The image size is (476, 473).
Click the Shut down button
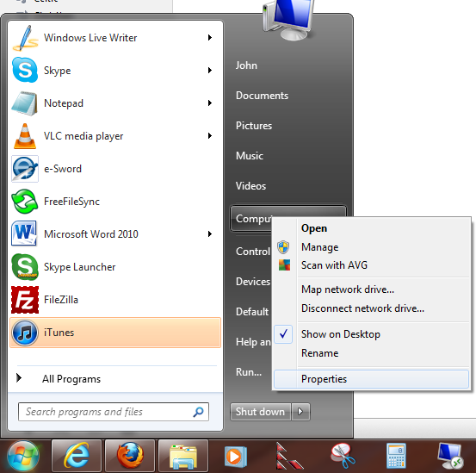click(261, 412)
